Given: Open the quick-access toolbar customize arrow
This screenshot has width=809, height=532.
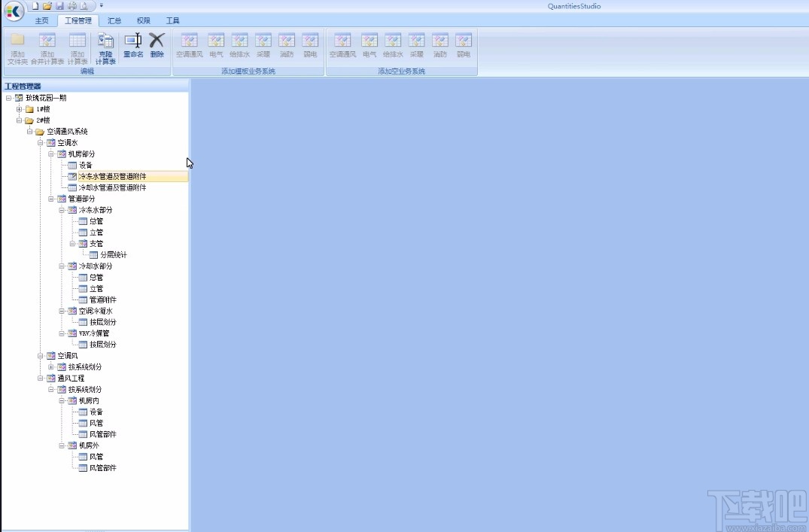Looking at the screenshot, I should pos(101,6).
